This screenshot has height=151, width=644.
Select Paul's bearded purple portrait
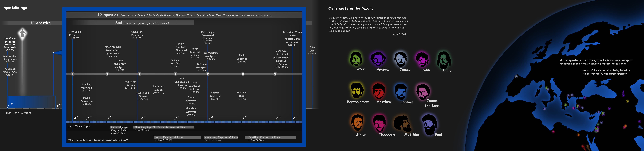pyautogui.click(x=429, y=125)
